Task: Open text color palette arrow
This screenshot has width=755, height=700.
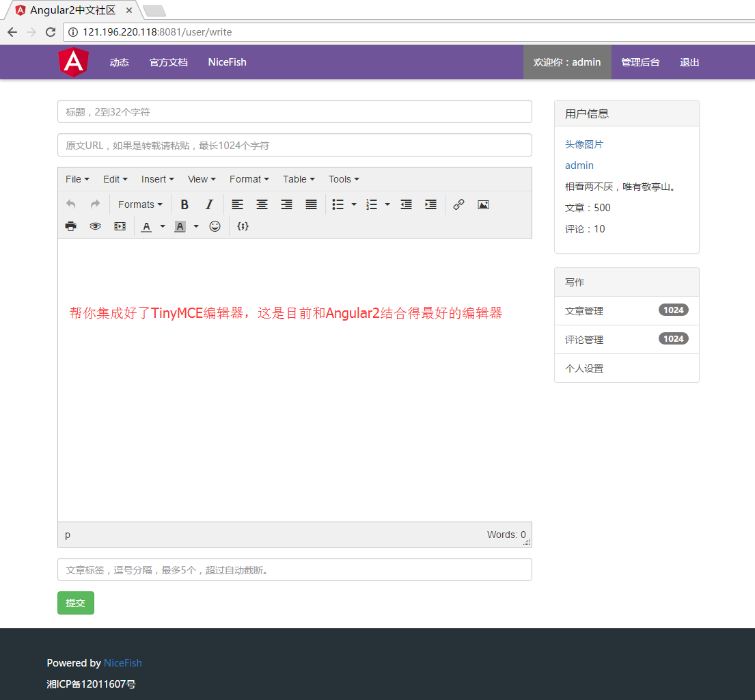Action: [x=163, y=226]
